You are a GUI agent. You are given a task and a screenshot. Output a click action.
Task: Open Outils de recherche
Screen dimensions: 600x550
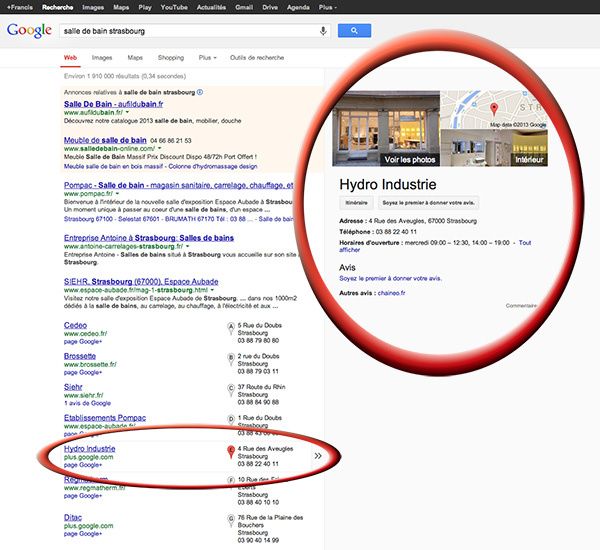coord(257,58)
